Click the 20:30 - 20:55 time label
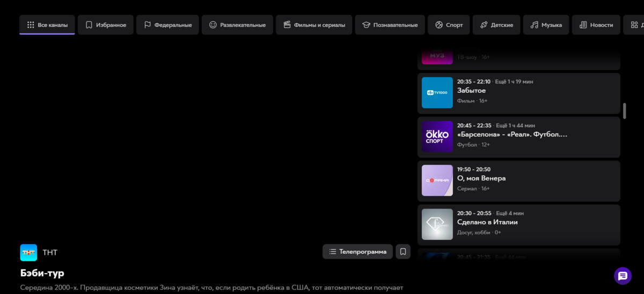Viewport: 644px width, 294px height. [474, 213]
